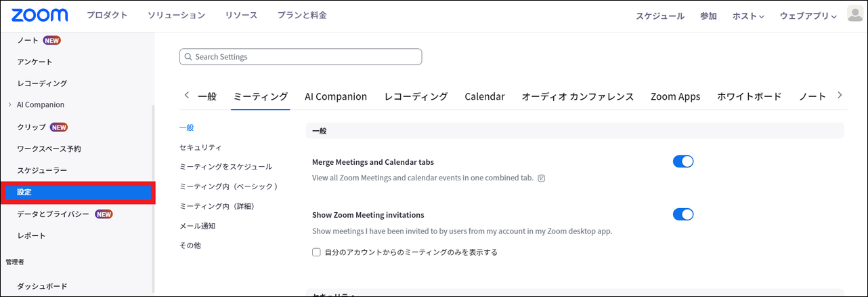Jump to ミーティング内（ベーシック）subsection
Image resolution: width=868 pixels, height=297 pixels.
[x=229, y=186]
